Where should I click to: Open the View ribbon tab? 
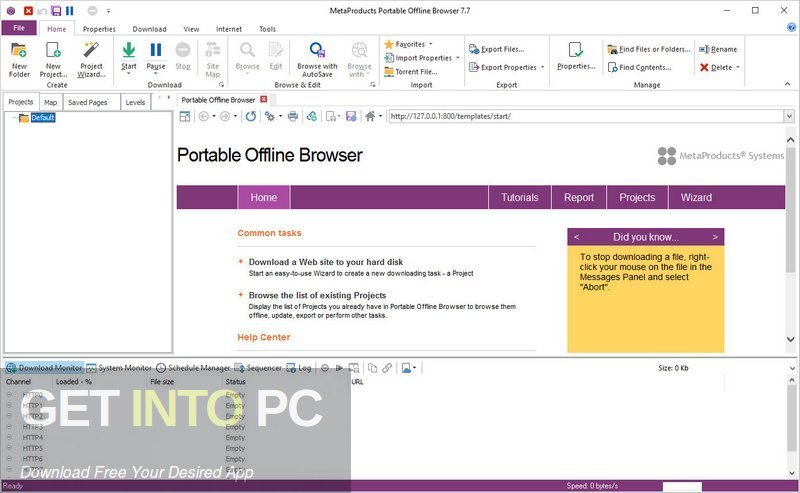191,29
